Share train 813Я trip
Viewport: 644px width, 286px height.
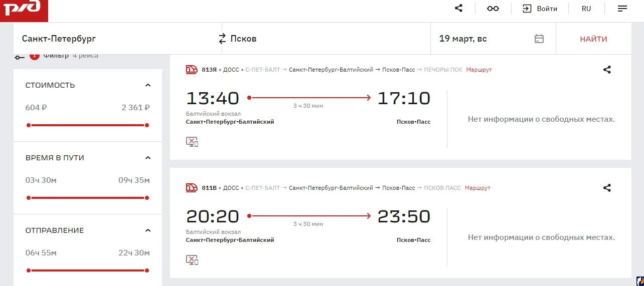click(x=607, y=70)
